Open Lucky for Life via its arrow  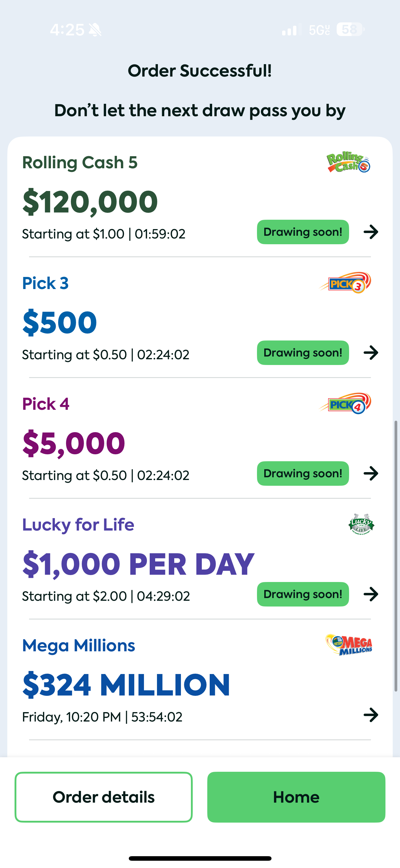click(x=371, y=594)
